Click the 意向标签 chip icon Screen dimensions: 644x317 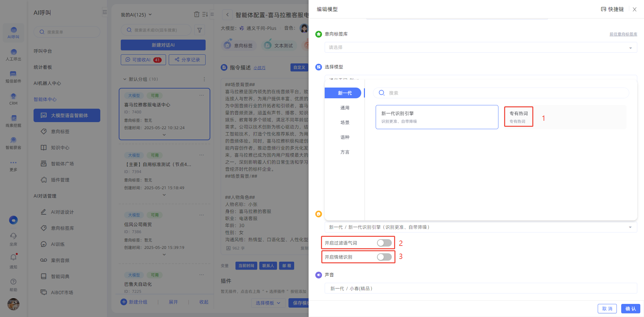click(x=228, y=45)
